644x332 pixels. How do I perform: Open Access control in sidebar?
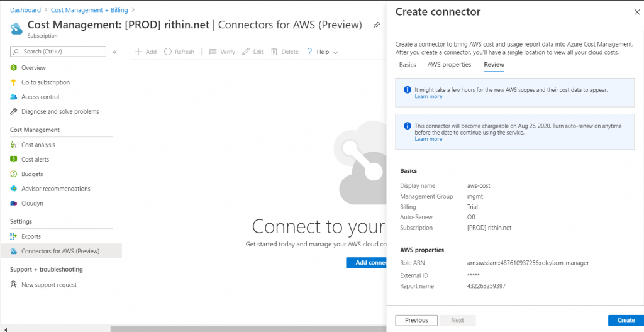(x=40, y=97)
